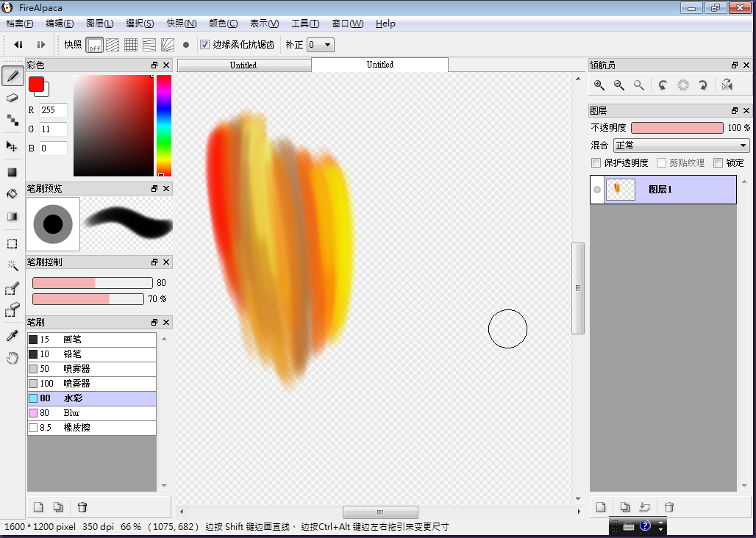Click the new layer icon in layers panel
The height and width of the screenshot is (538, 756).
tap(601, 507)
